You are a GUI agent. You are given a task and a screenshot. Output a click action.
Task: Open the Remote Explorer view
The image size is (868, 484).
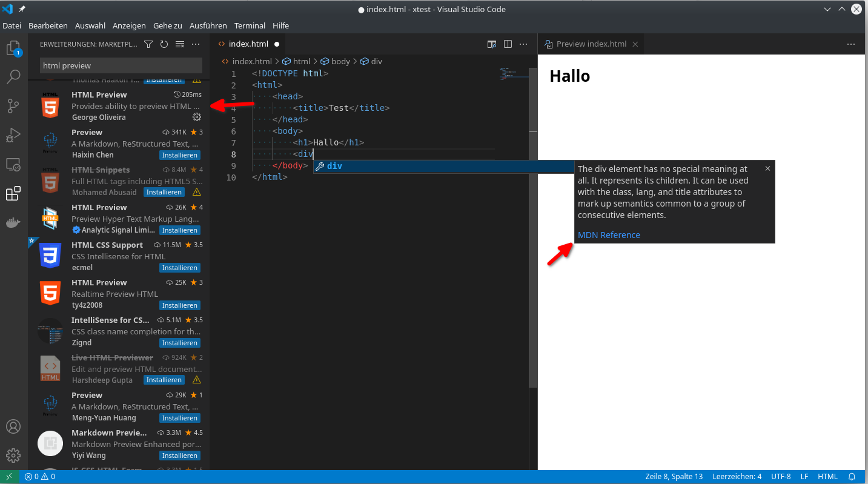(x=13, y=164)
